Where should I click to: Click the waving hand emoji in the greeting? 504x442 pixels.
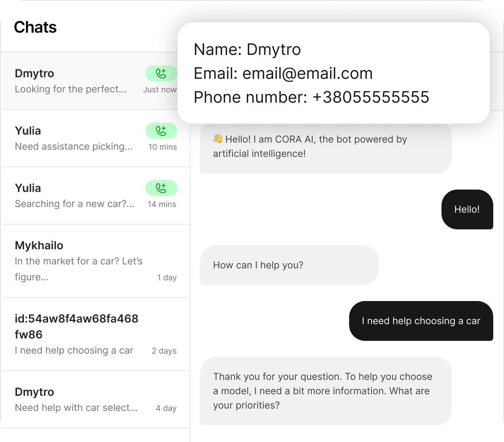[218, 139]
